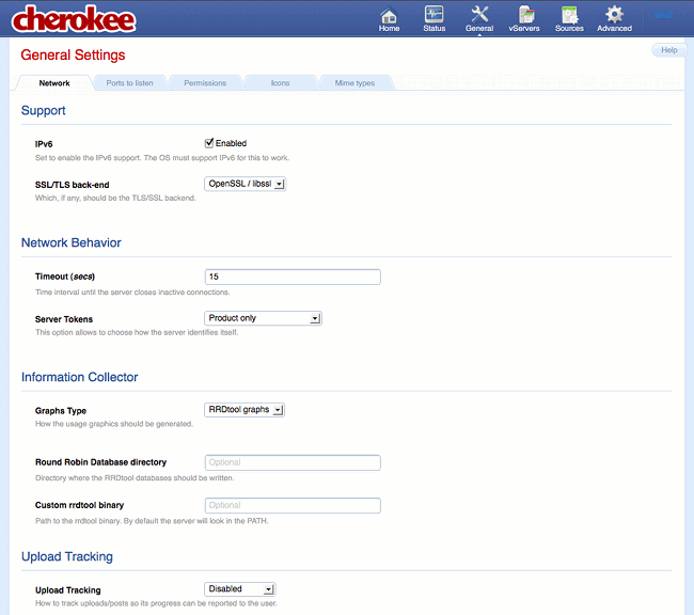The height and width of the screenshot is (615, 694).
Task: Open the Sources section icon
Action: (569, 17)
